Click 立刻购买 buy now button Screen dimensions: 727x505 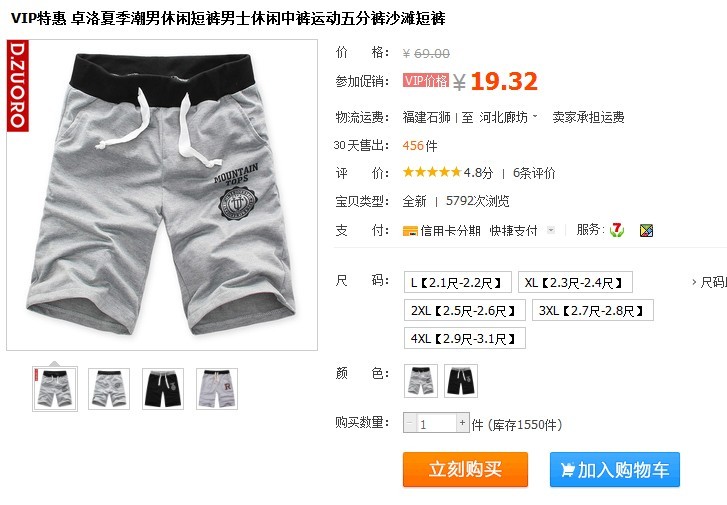click(x=465, y=469)
